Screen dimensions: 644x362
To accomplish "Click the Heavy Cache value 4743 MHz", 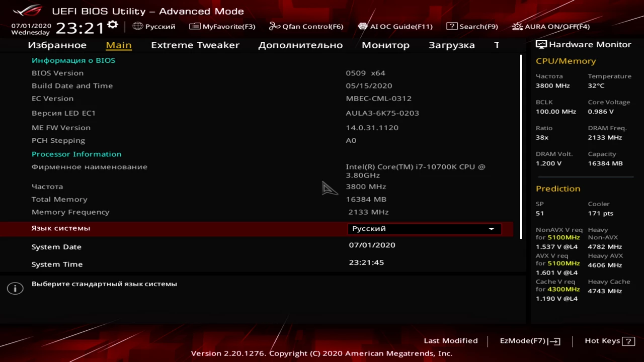I will pyautogui.click(x=605, y=291).
